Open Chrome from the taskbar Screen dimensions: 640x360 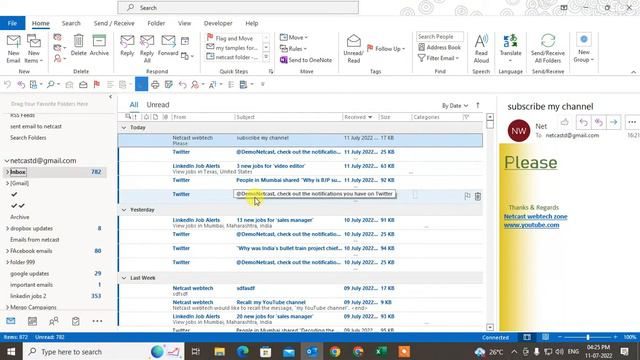tap(335, 351)
